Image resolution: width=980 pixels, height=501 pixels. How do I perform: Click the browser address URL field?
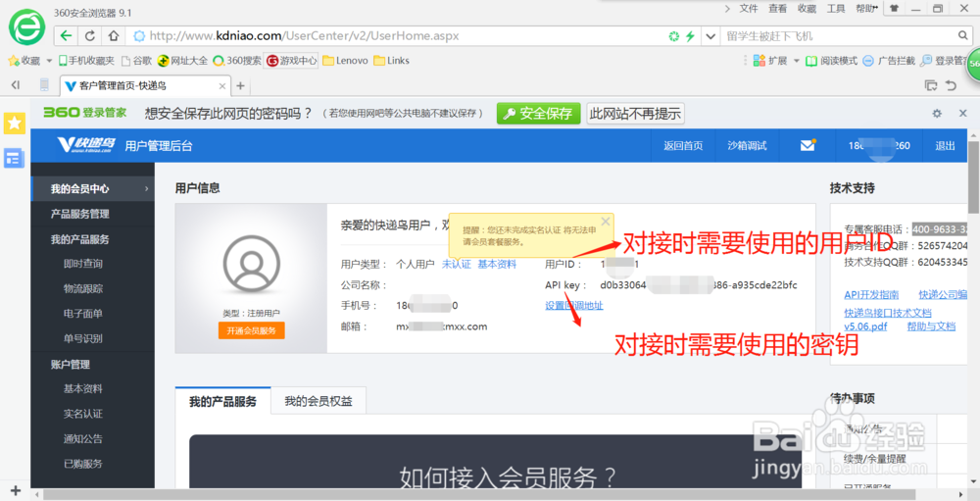[400, 35]
